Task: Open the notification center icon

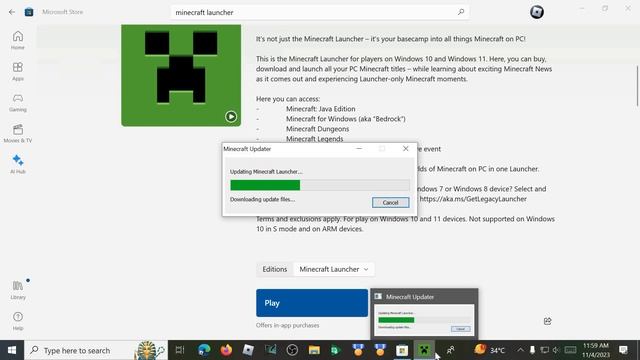Action: click(623, 350)
